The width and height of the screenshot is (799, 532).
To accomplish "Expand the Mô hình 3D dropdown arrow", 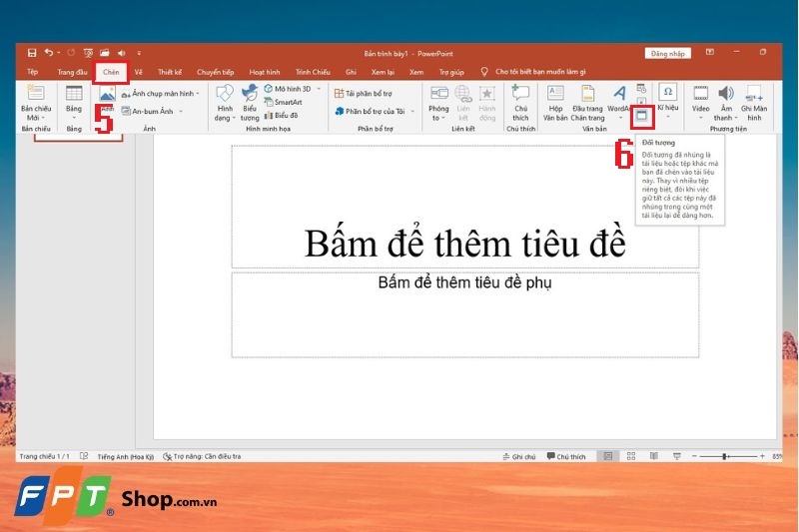I will point(319,89).
